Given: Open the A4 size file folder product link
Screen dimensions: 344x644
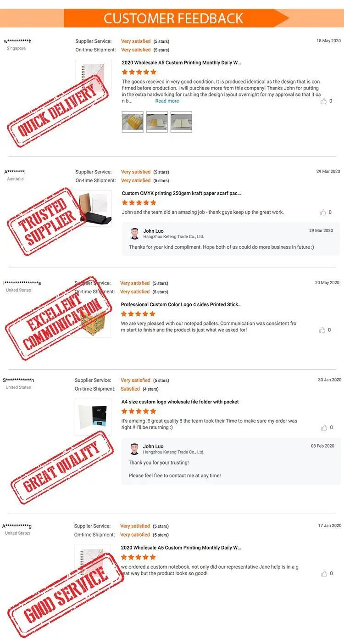Looking at the screenshot, I should [180, 402].
